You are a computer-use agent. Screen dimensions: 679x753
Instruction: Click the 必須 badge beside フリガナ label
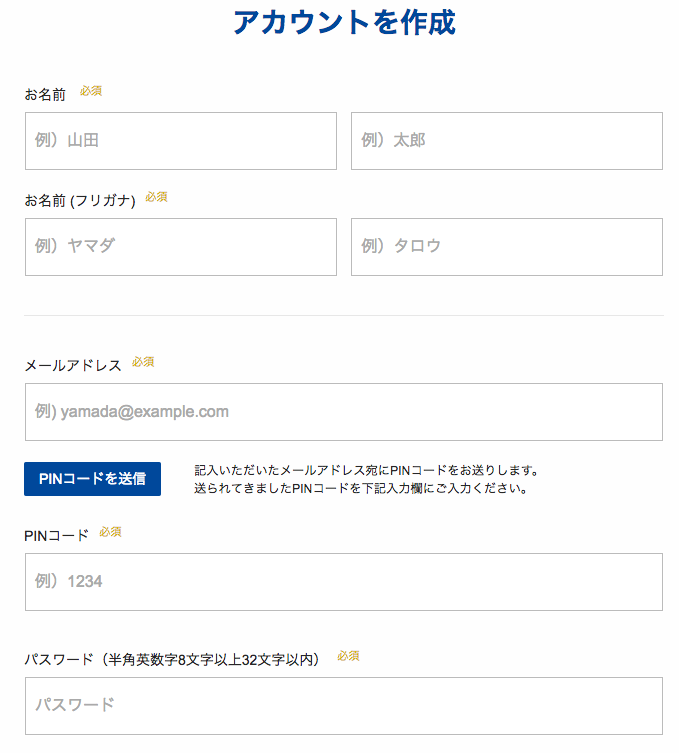157,197
